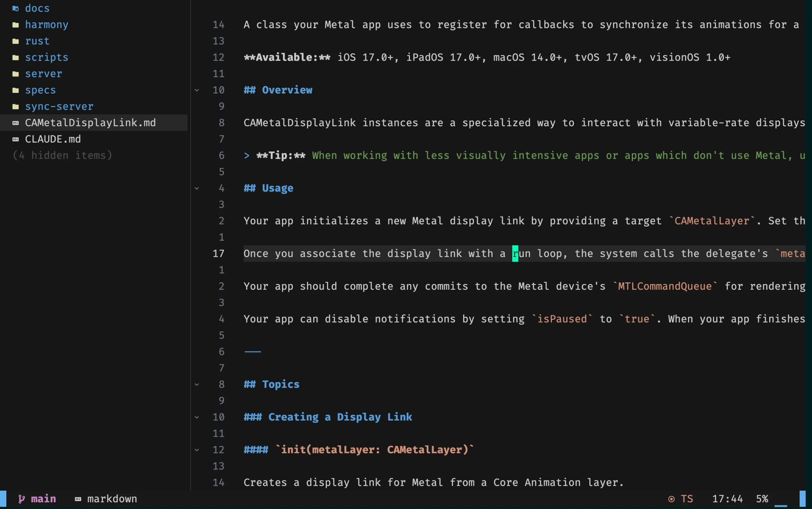Click the horizontal rule dash line
This screenshot has height=509, width=812.
coord(253,352)
